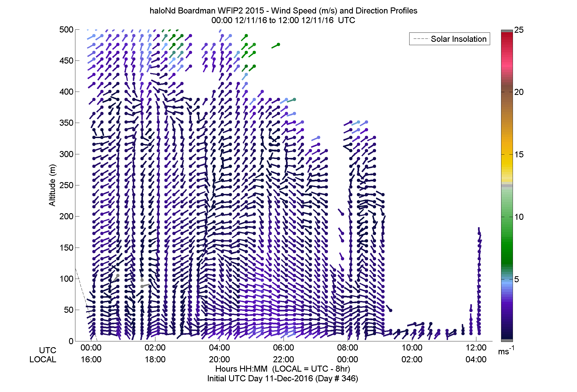The image size is (577, 392).
Task: Click the colorbar green band at 10
Action: (x=507, y=217)
